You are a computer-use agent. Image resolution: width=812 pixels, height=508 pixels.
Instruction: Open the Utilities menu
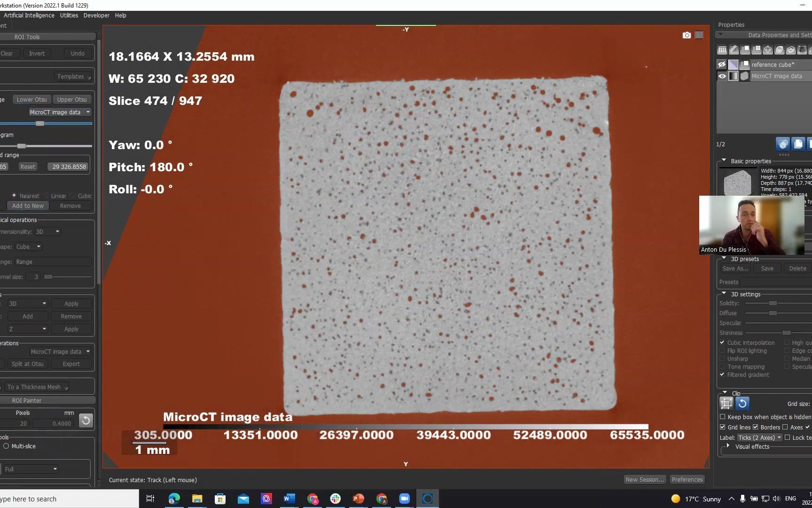[69, 16]
